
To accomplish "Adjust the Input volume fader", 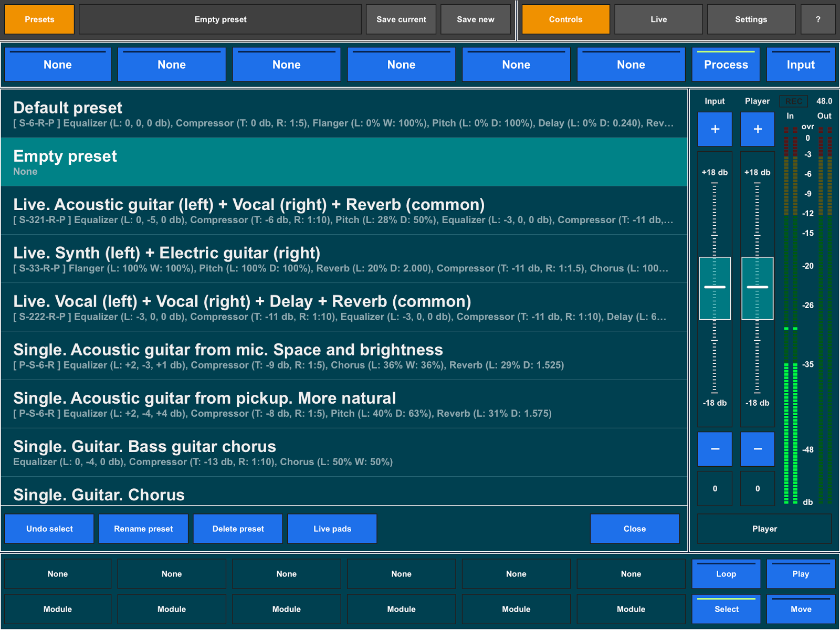I will coord(715,288).
